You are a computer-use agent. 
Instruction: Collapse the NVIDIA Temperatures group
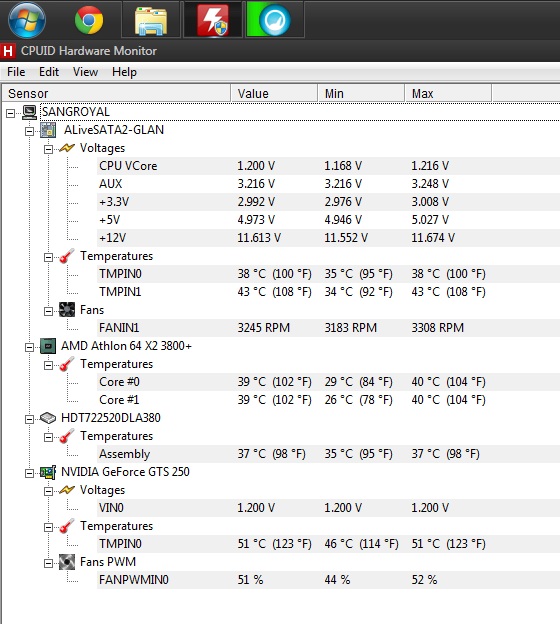[48, 527]
